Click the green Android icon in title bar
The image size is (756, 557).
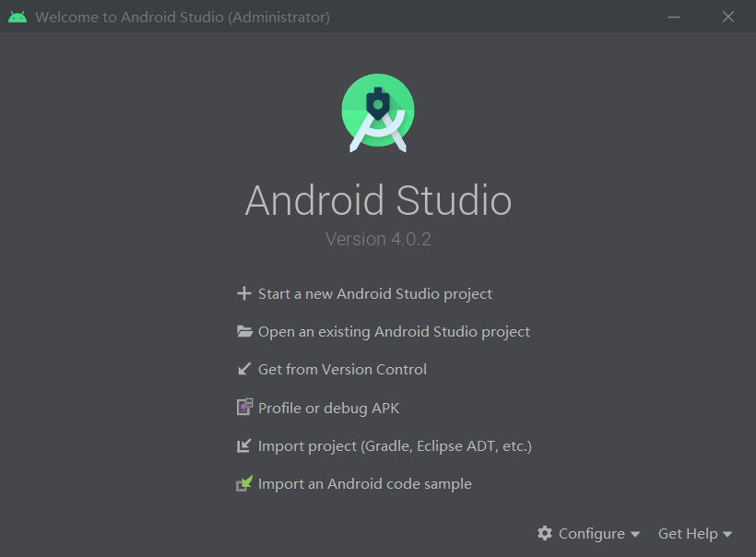(18, 17)
